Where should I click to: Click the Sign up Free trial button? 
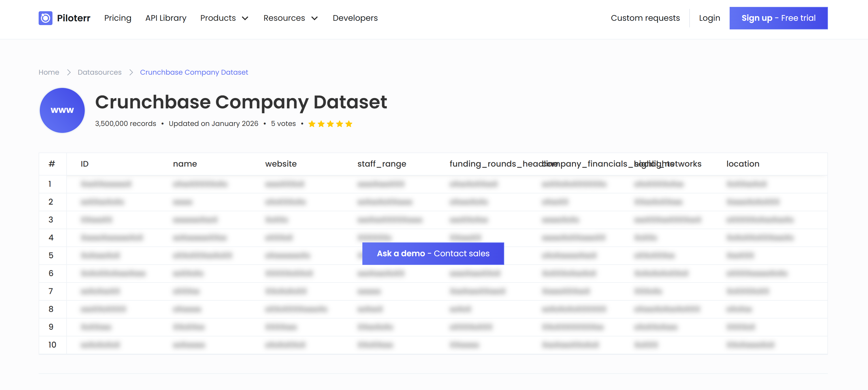pos(778,18)
